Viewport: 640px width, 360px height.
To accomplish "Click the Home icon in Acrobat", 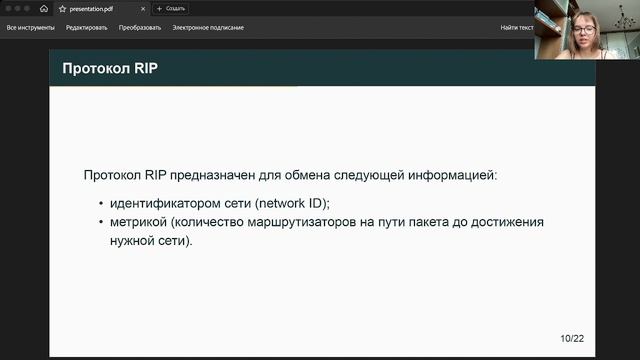I will 44,9.
